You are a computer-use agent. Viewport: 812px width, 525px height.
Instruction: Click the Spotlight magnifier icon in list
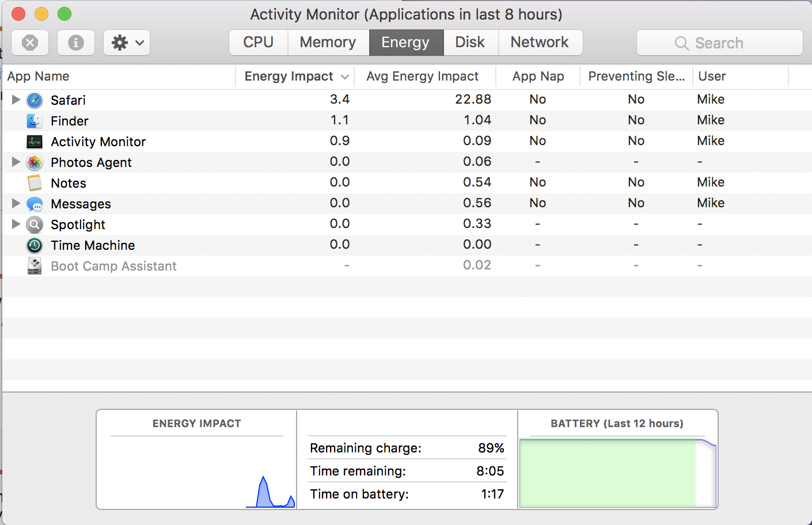[x=35, y=225]
